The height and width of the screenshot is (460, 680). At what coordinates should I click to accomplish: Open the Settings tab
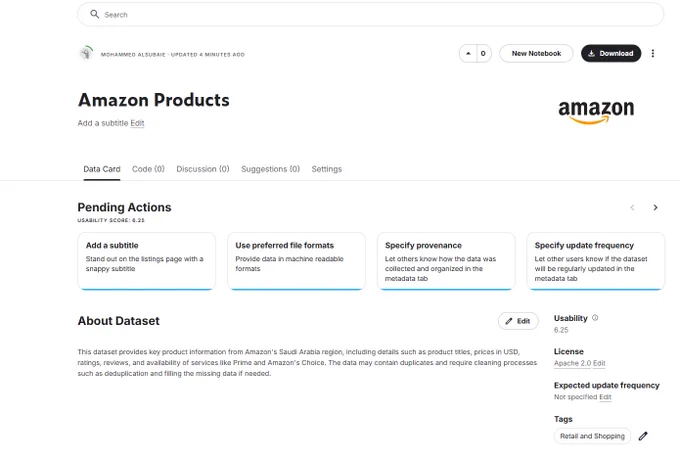click(327, 169)
